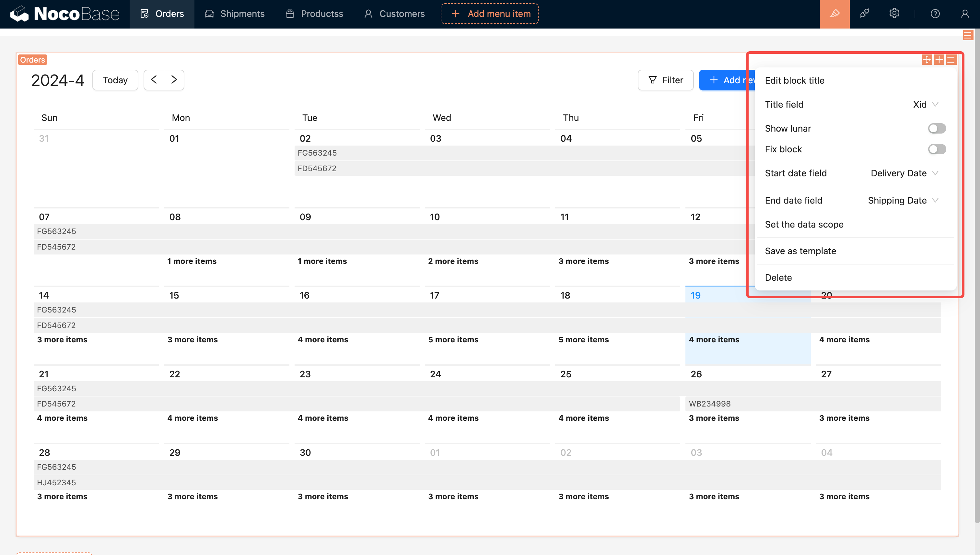Click the Today button
Viewport: 980px width, 555px height.
[x=115, y=80]
